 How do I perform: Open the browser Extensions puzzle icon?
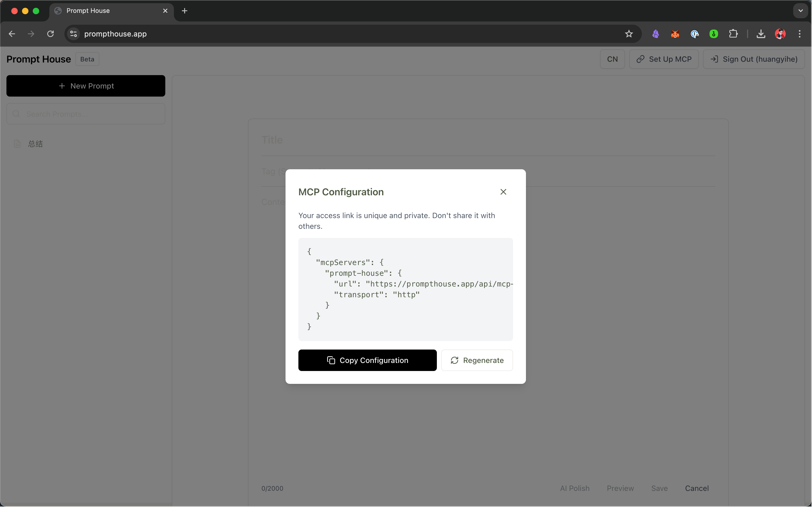733,34
